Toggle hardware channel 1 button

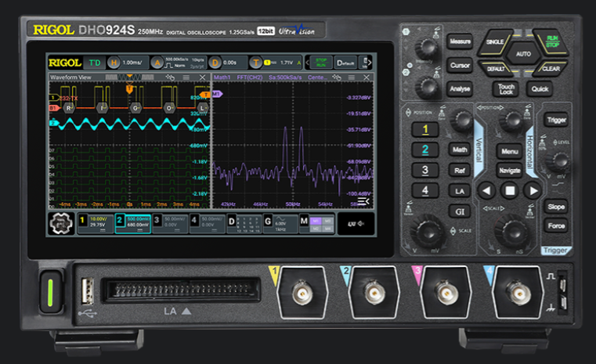(x=425, y=130)
